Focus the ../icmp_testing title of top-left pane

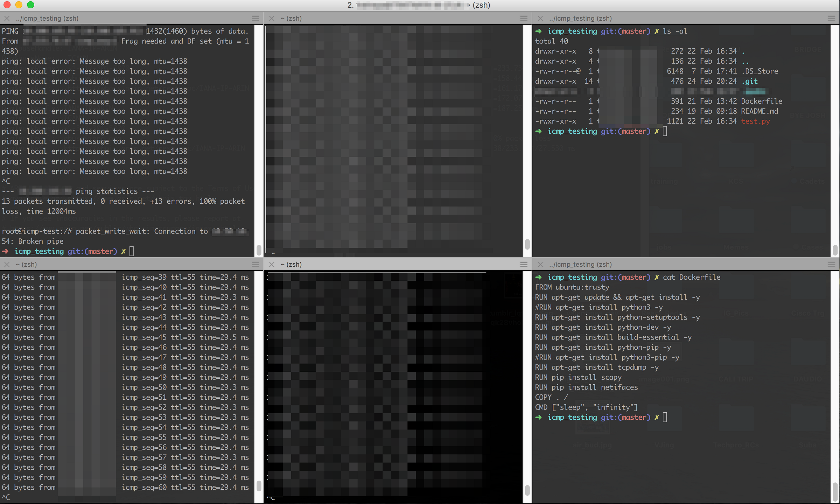47,18
